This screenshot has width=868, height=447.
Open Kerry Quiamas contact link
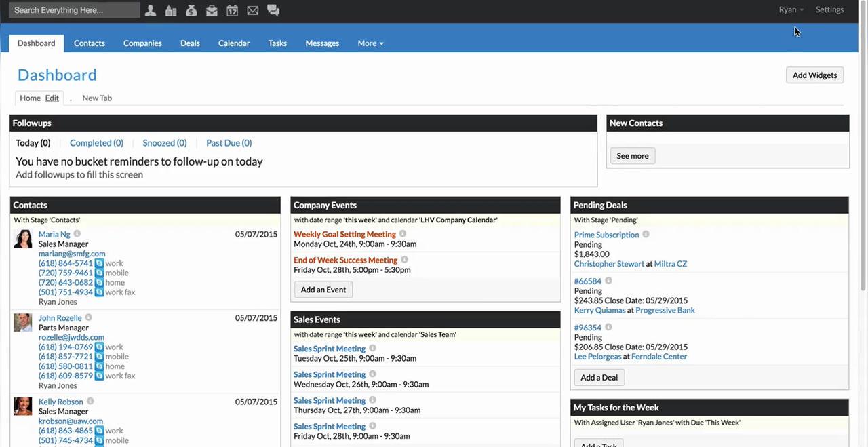[x=600, y=310]
